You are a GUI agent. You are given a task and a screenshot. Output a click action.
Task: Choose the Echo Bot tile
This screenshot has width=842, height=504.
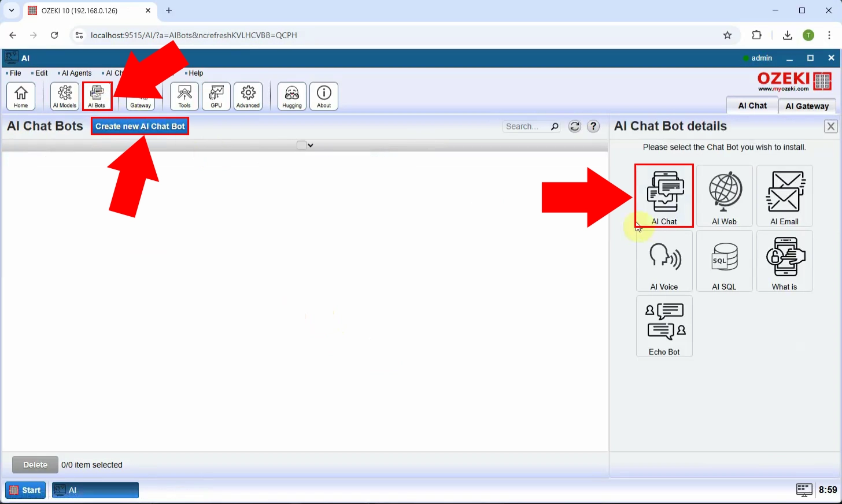[664, 327]
